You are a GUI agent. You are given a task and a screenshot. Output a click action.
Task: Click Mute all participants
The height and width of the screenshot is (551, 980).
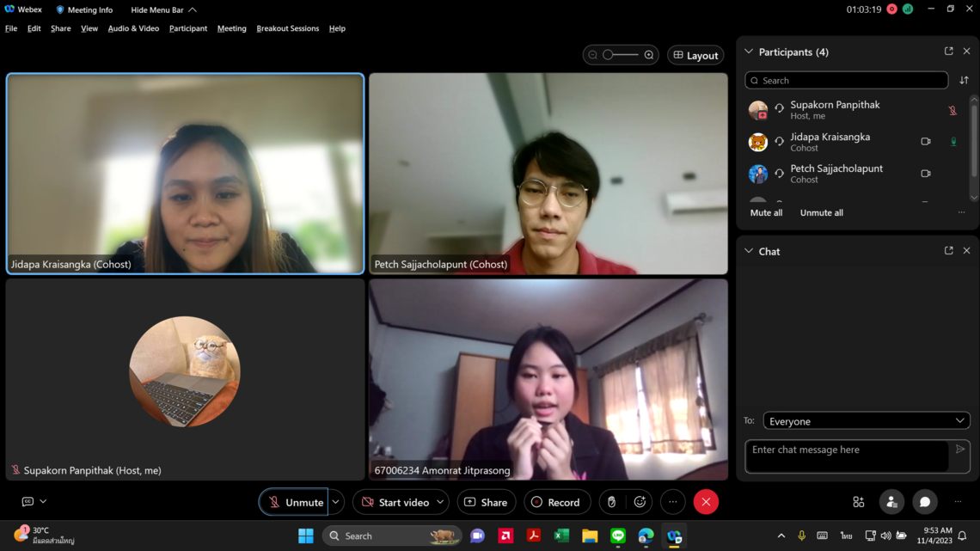pyautogui.click(x=766, y=212)
